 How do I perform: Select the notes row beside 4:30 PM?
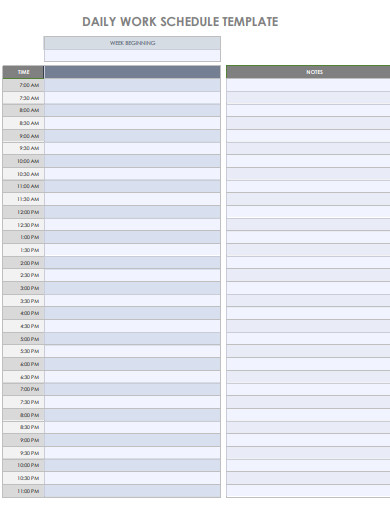308,326
